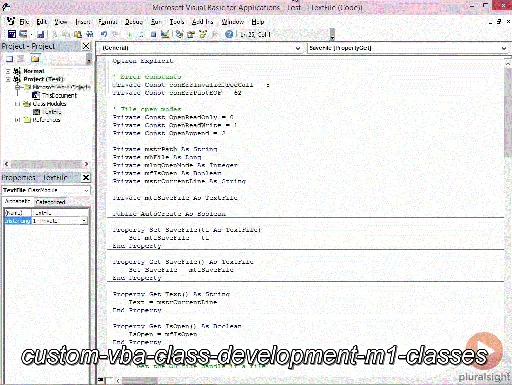Image resolution: width=512 pixels, height=385 pixels.
Task: Open the Format menu
Action: click(107, 22)
